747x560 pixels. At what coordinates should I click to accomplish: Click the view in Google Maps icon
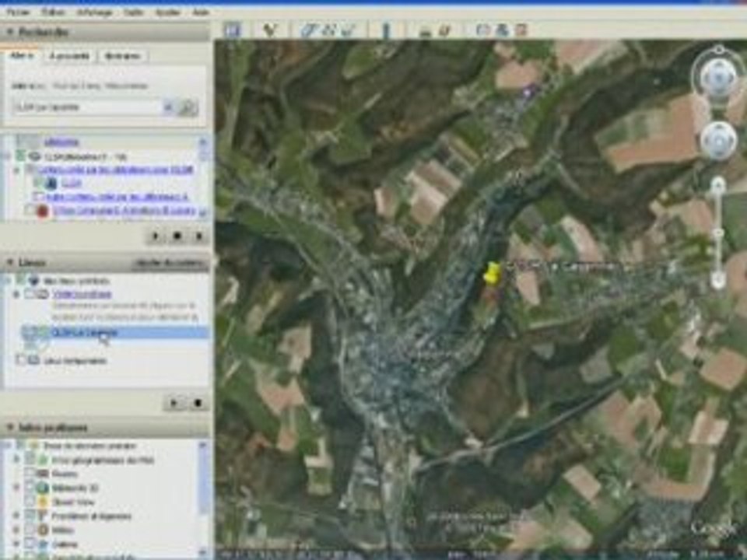pyautogui.click(x=521, y=30)
